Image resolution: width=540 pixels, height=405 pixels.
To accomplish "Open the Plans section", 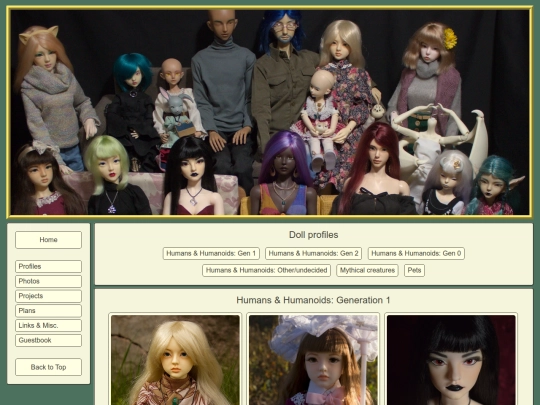I will tap(48, 311).
